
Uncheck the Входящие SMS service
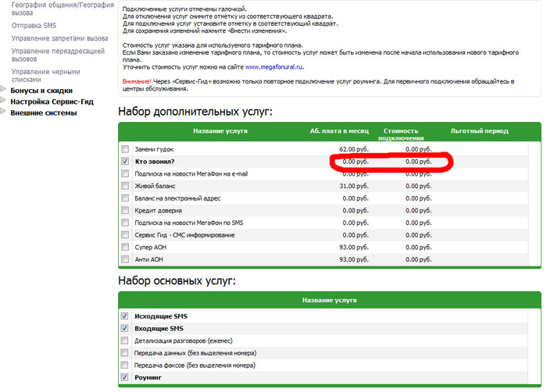[125, 329]
